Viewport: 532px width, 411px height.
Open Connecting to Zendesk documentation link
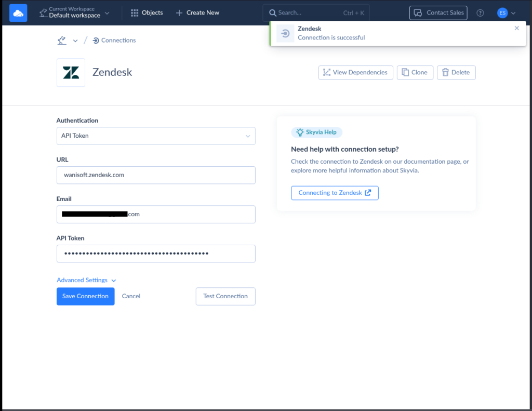pos(335,193)
